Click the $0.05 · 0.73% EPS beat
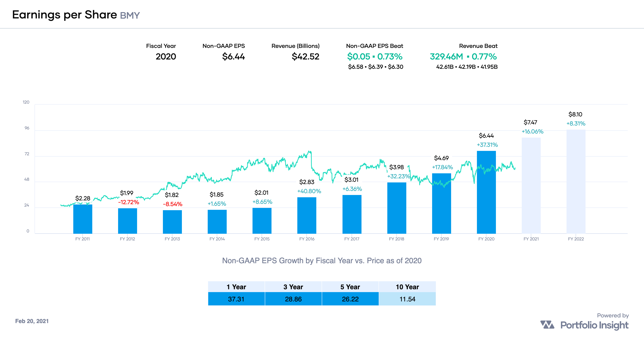Viewport: 644px width, 355px height. (375, 57)
